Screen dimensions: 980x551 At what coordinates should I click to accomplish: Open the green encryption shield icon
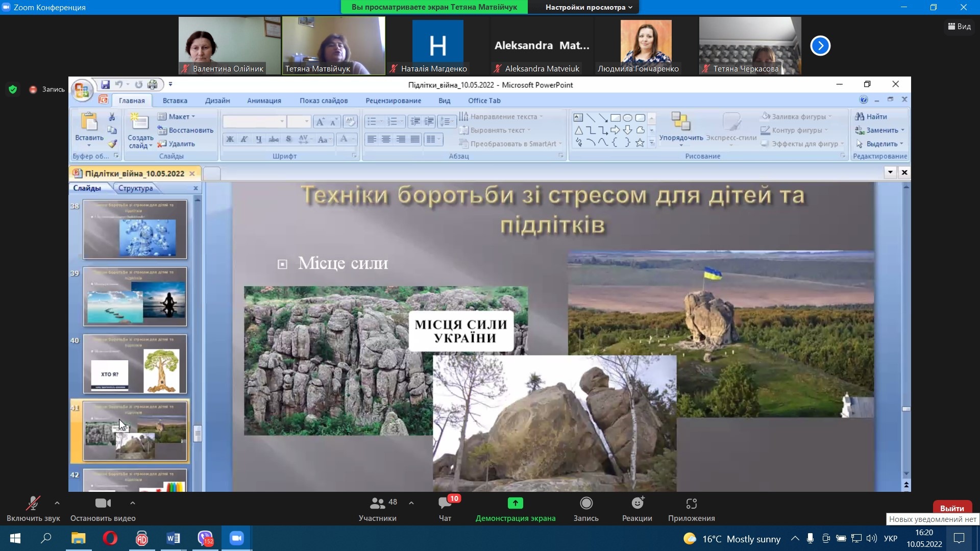tap(13, 89)
